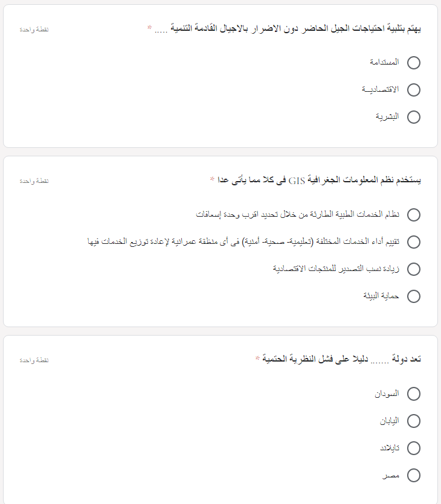Screen dimensions: 441x504
Task: Click the نقطة واحدة label of first question
Action: coord(34,30)
